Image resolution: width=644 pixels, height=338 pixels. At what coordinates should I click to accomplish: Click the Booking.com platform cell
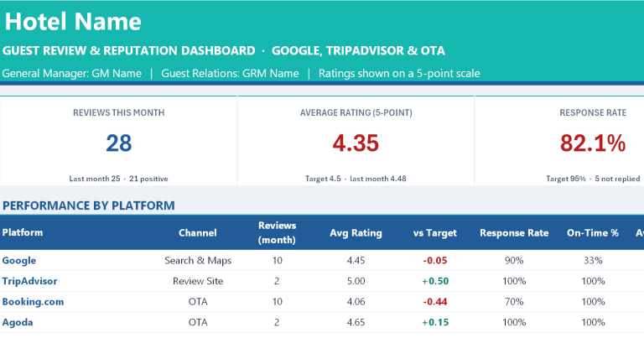(x=33, y=301)
